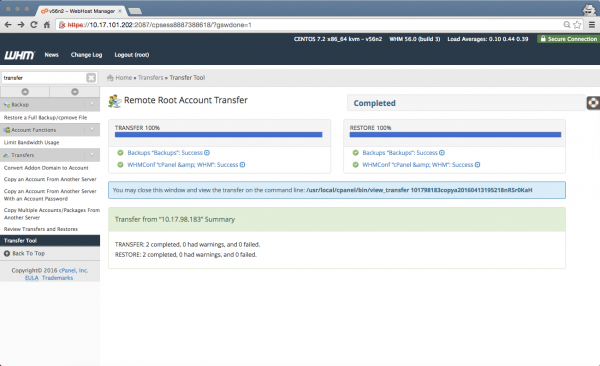600x366 pixels.
Task: Click the Load Averages text in header
Action: coord(488,39)
